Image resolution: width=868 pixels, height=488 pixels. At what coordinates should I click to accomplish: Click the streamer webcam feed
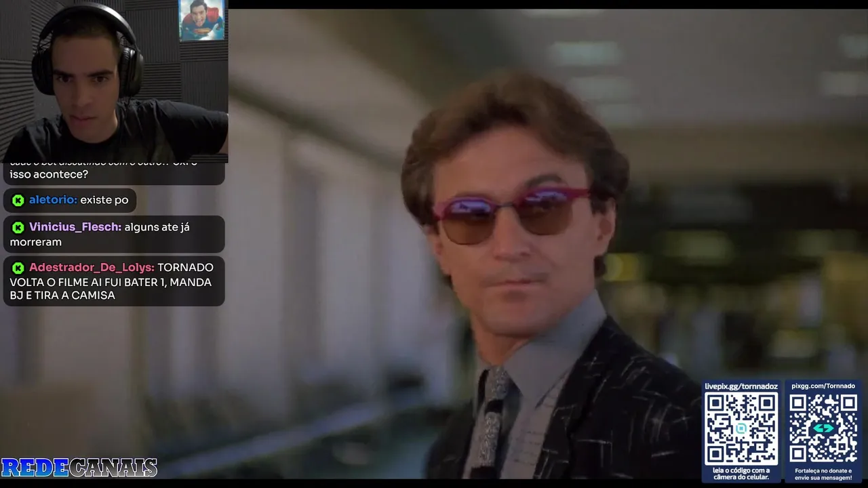click(x=114, y=81)
